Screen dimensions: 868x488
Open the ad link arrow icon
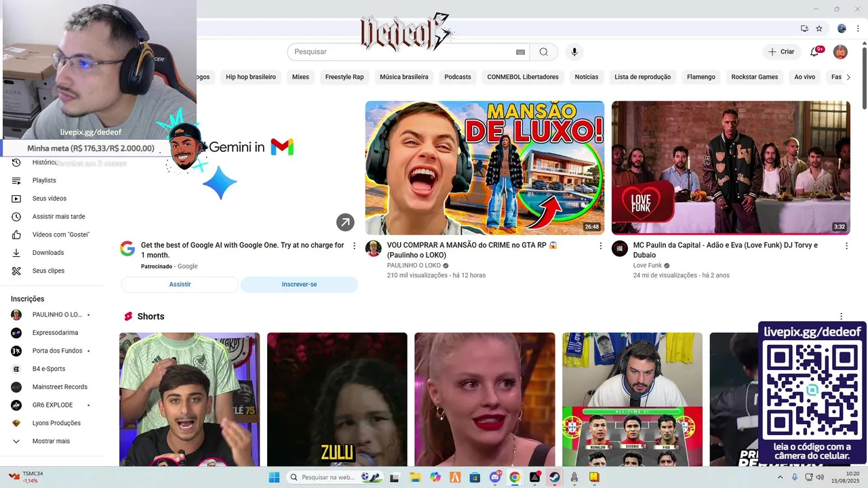coord(345,222)
